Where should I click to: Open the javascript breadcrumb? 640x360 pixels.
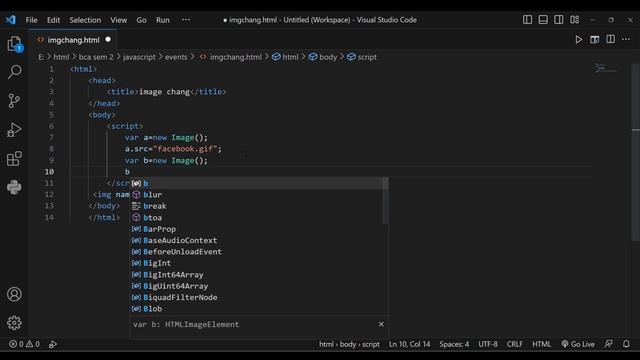(139, 57)
